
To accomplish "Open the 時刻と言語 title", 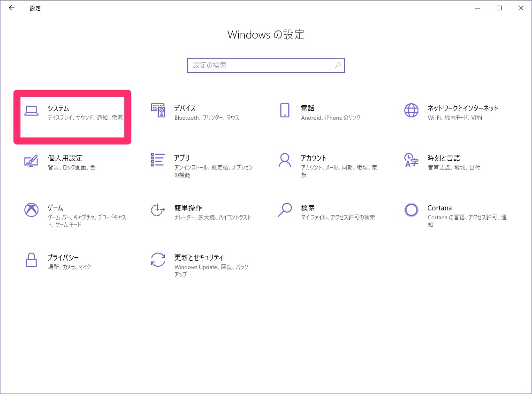I will click(444, 158).
